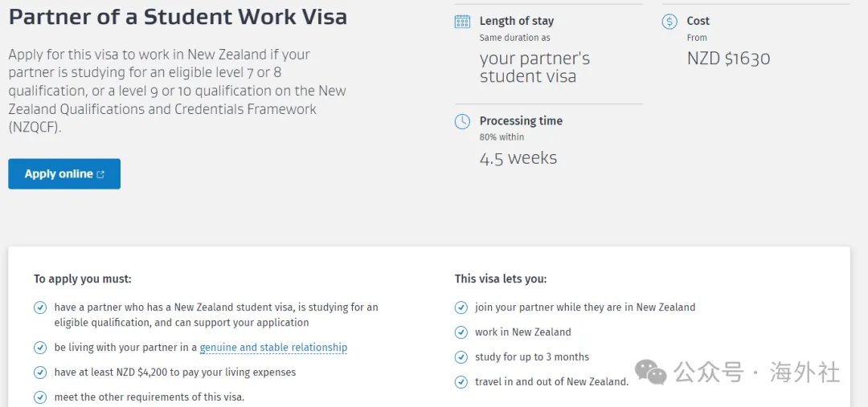
Task: Open the Apply online button
Action: click(x=64, y=174)
